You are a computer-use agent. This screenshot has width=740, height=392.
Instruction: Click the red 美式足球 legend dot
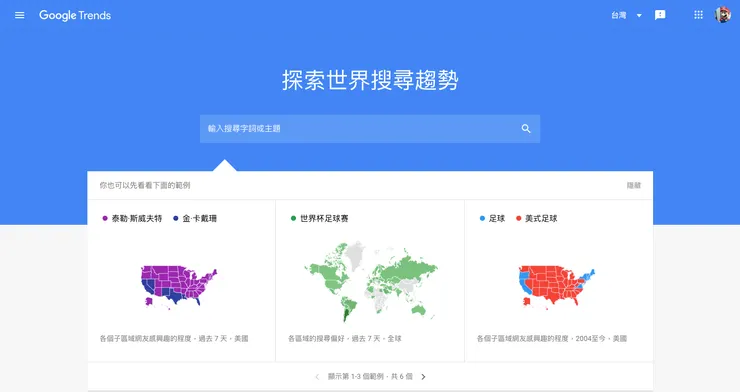(x=519, y=218)
